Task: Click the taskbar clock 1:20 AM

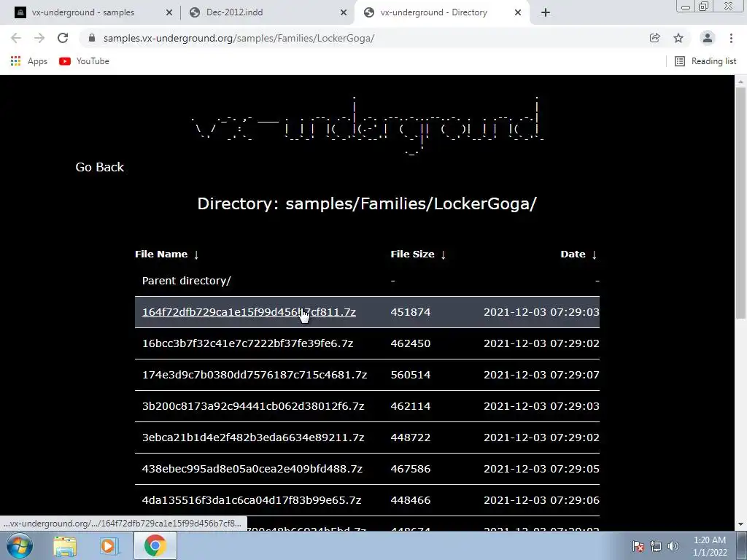Action: [709, 546]
